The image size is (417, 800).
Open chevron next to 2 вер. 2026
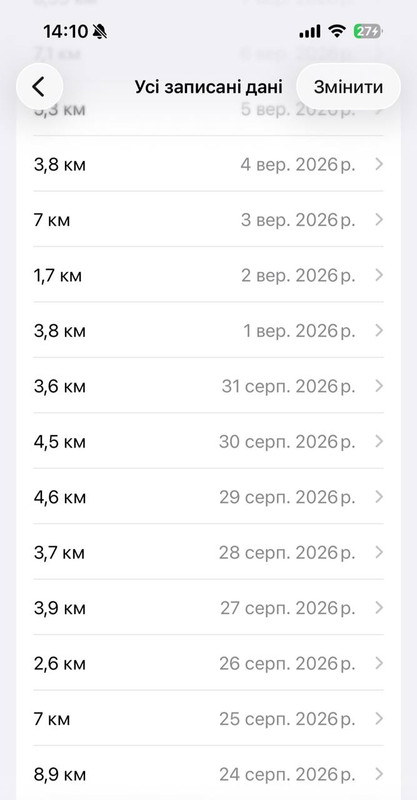tap(379, 276)
